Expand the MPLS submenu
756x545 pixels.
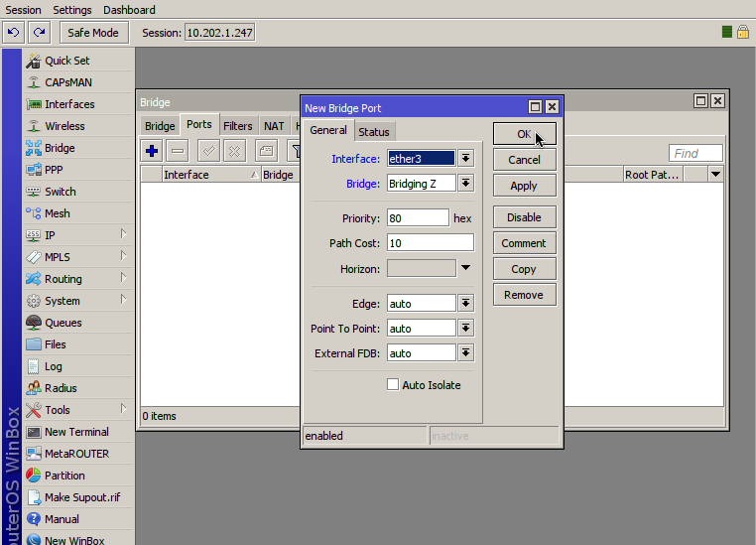pyautogui.click(x=123, y=255)
